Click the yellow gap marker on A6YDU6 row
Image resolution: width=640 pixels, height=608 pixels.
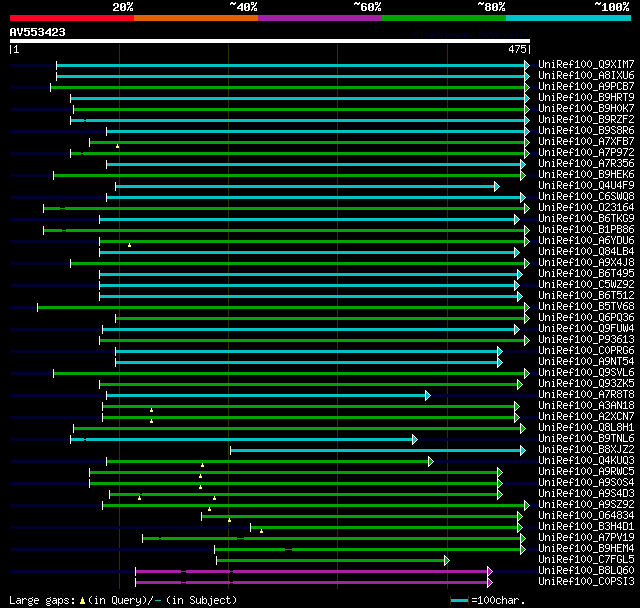pyautogui.click(x=129, y=244)
